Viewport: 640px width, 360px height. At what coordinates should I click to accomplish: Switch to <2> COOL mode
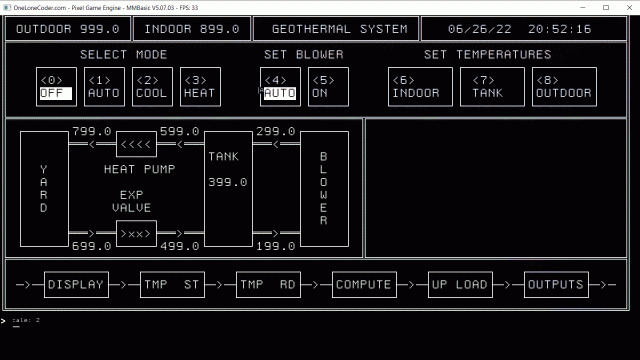(152, 87)
